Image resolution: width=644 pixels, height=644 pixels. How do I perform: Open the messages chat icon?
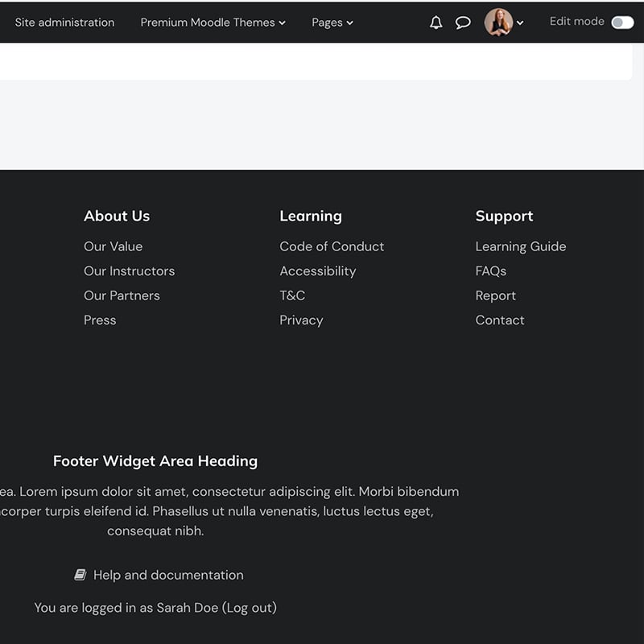coord(463,23)
